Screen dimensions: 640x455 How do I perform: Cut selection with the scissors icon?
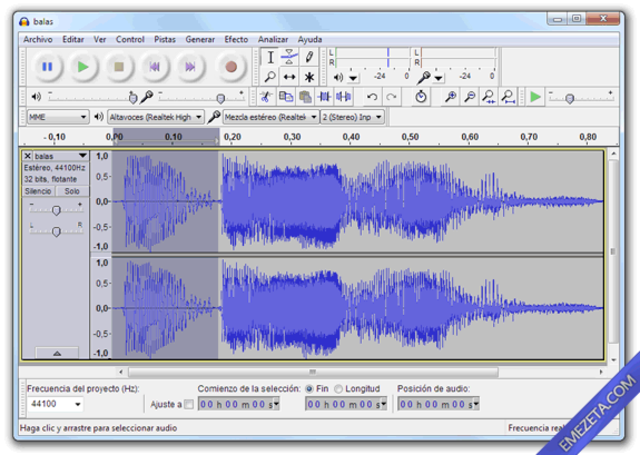266,97
